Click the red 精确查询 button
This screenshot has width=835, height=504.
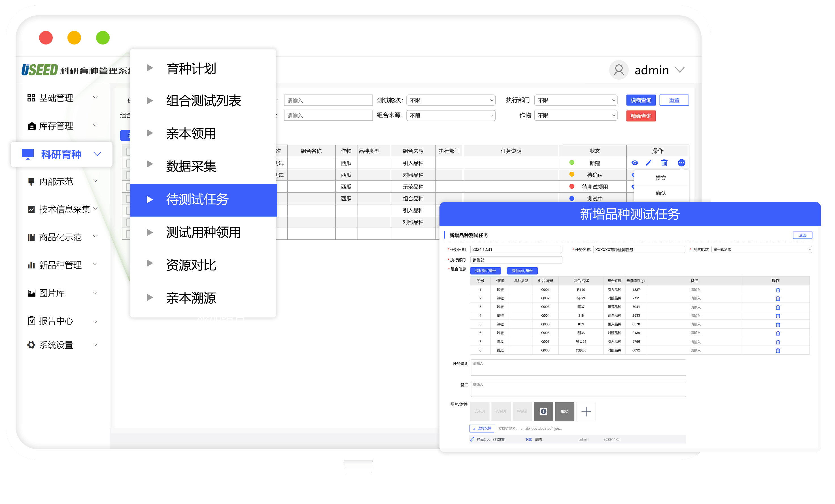(640, 116)
